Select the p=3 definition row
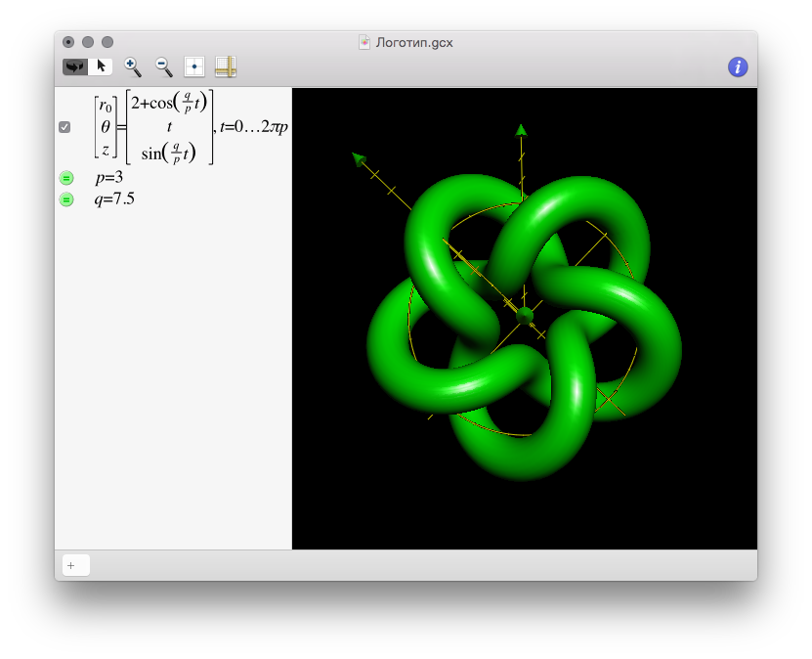Screen dimensions: 812x659 [x=108, y=178]
